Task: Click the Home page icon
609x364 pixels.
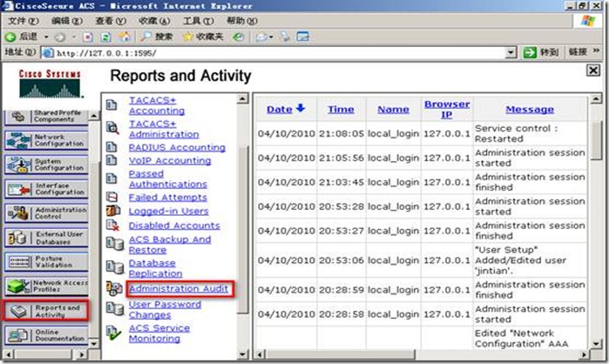Action: pyautogui.click(x=125, y=37)
